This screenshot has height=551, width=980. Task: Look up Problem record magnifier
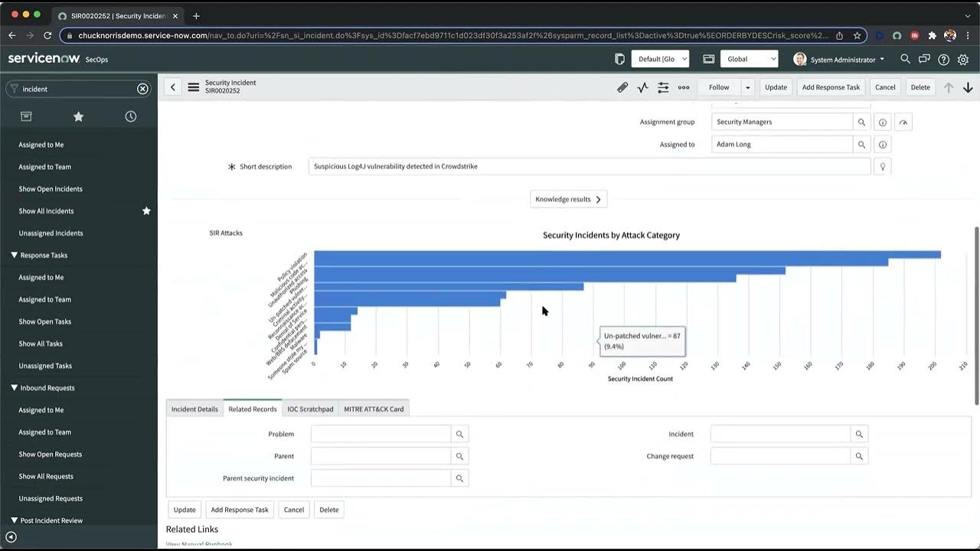(x=460, y=434)
